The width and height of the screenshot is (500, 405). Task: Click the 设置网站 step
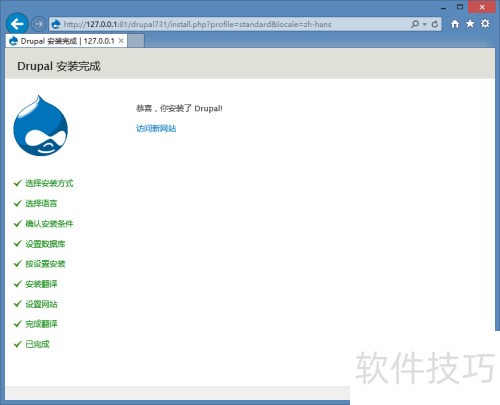click(x=41, y=304)
